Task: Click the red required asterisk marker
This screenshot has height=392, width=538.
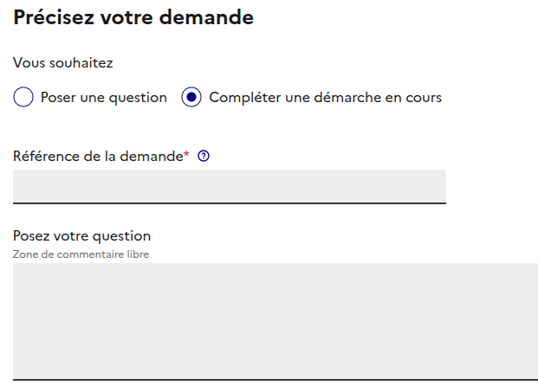Action: coord(186,155)
